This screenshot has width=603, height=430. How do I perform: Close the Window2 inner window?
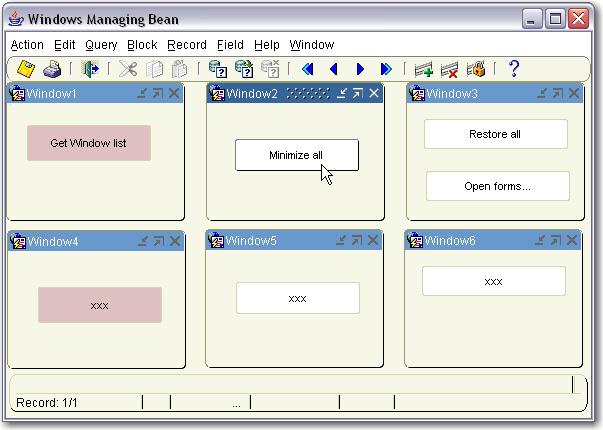point(374,93)
